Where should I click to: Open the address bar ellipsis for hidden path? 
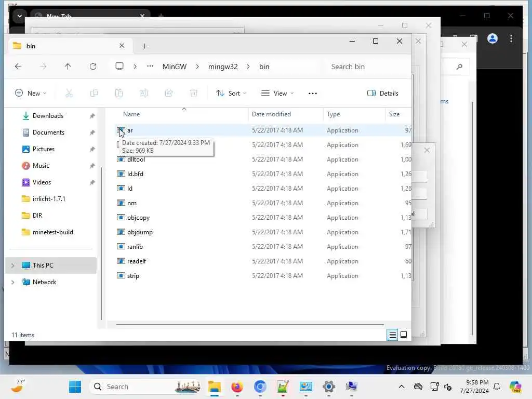150,66
